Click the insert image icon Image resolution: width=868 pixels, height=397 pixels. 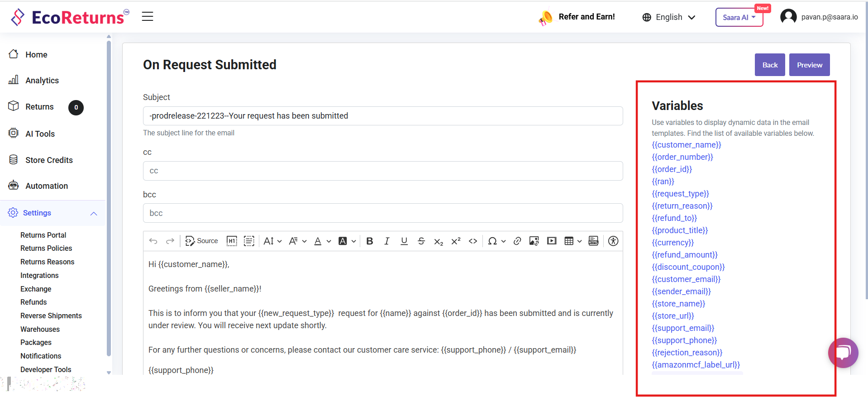coord(534,241)
